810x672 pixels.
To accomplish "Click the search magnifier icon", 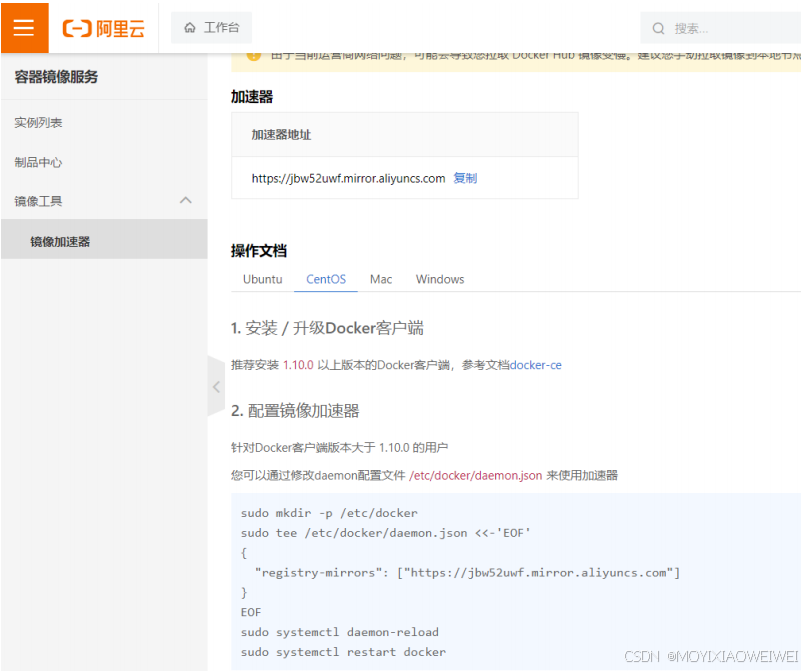I will coord(658,28).
